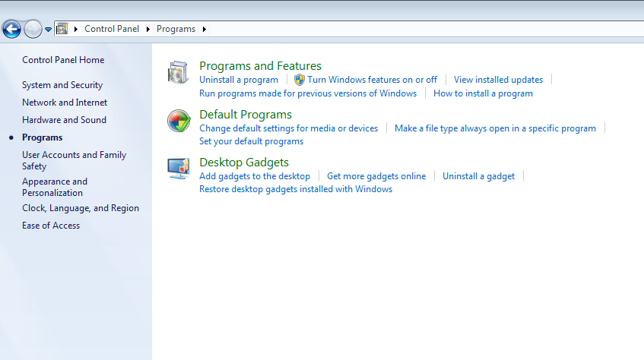The width and height of the screenshot is (644, 360).
Task: Click the Default Programs globe icon
Action: tap(179, 121)
